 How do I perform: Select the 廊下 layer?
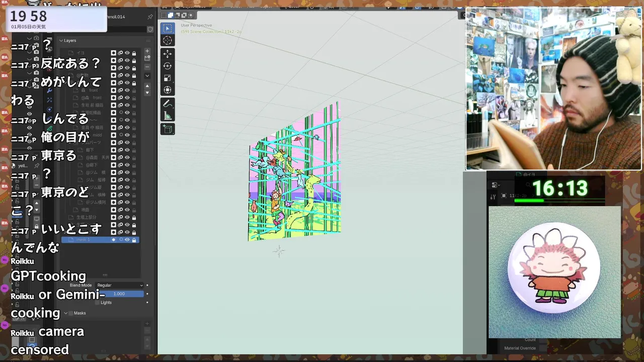(x=90, y=150)
